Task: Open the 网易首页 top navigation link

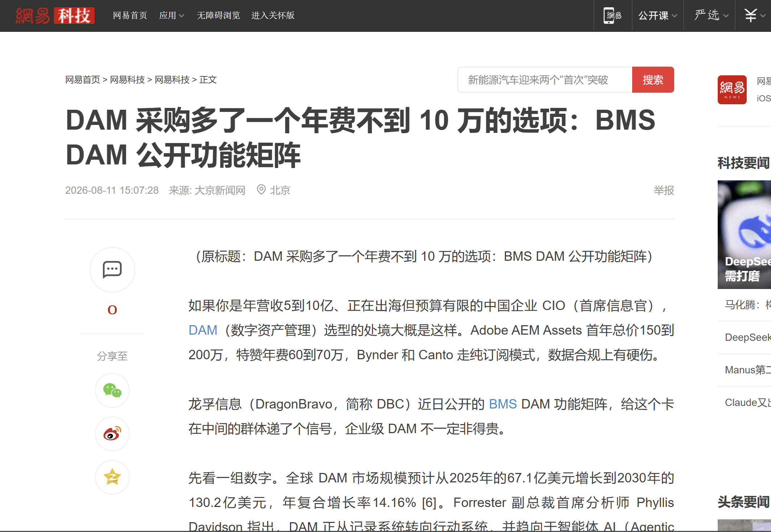Action: point(130,16)
